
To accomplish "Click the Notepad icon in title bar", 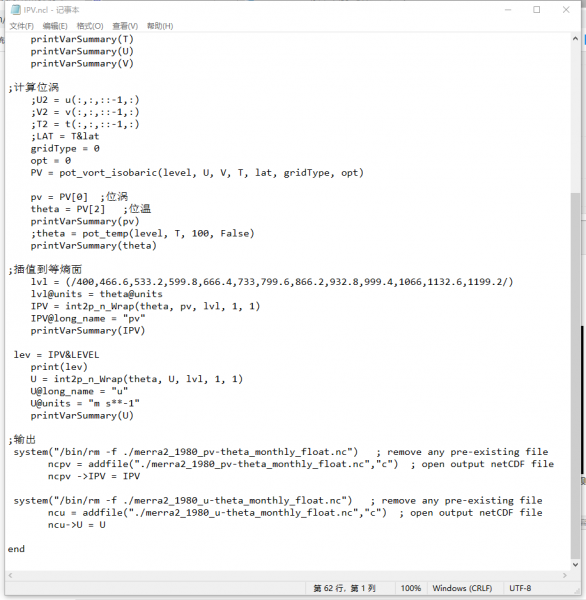I will [x=15, y=10].
